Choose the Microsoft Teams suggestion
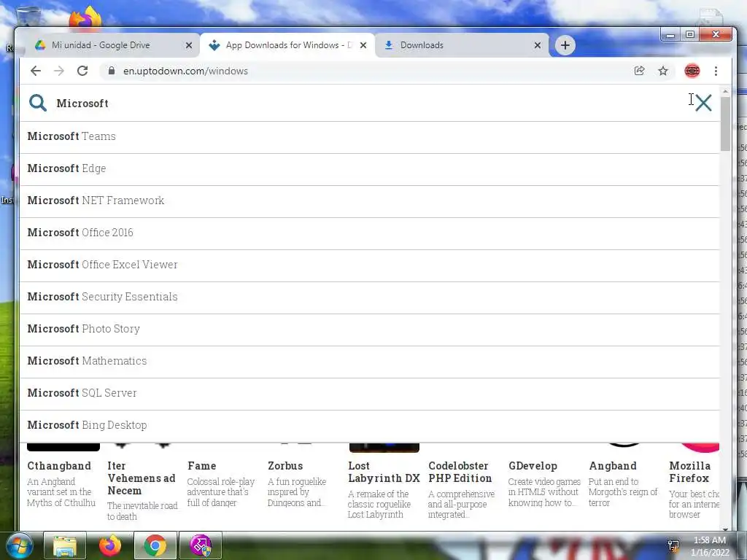This screenshot has width=747, height=560. click(x=369, y=136)
